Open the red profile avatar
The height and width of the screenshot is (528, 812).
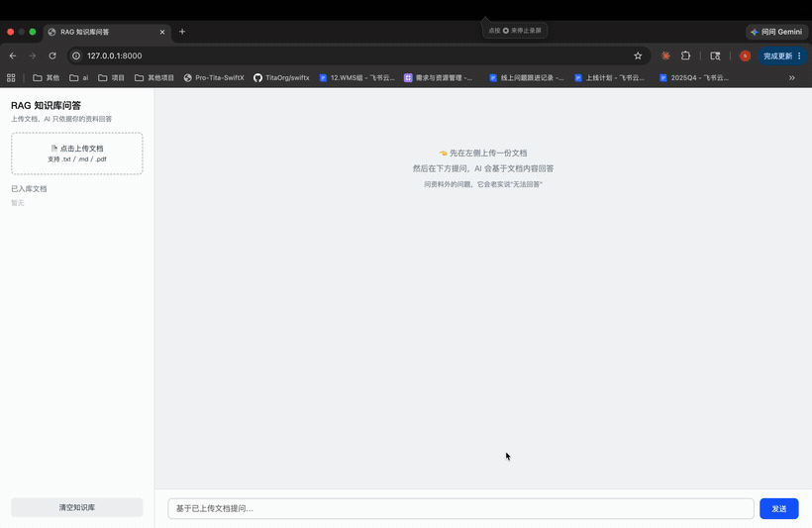[746, 55]
